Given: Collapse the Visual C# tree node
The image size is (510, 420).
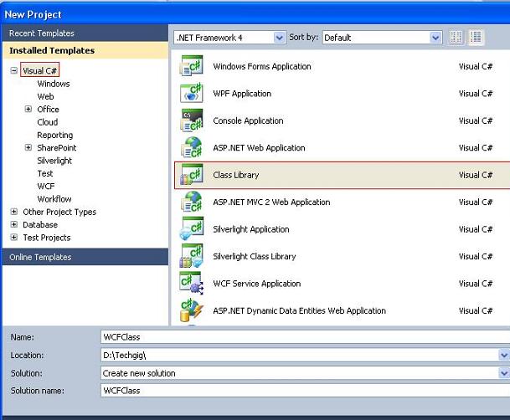Looking at the screenshot, I should click(x=13, y=70).
